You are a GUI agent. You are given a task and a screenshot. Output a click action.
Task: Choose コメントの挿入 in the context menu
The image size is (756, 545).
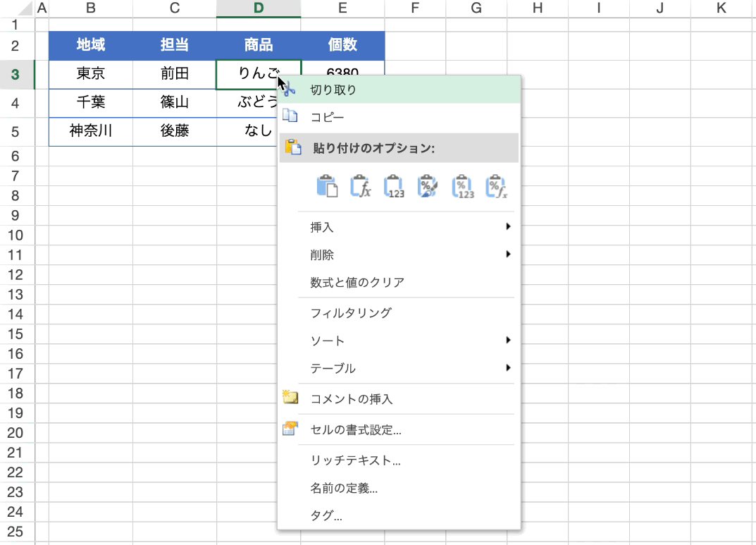pos(399,399)
